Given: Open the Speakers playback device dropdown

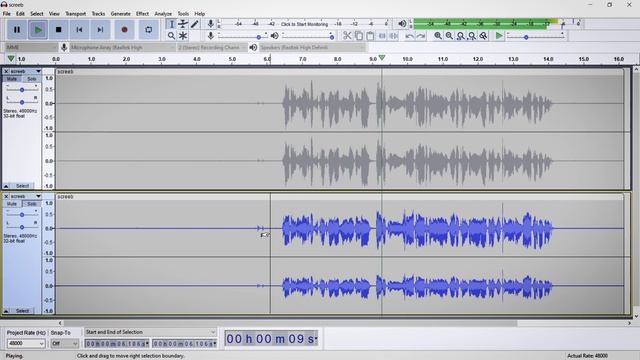Looking at the screenshot, I should pos(312,47).
